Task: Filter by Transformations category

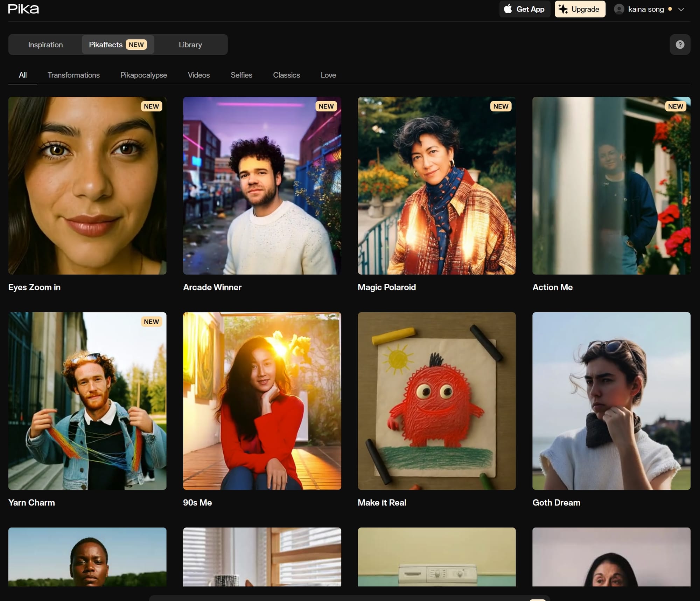Action: point(73,75)
